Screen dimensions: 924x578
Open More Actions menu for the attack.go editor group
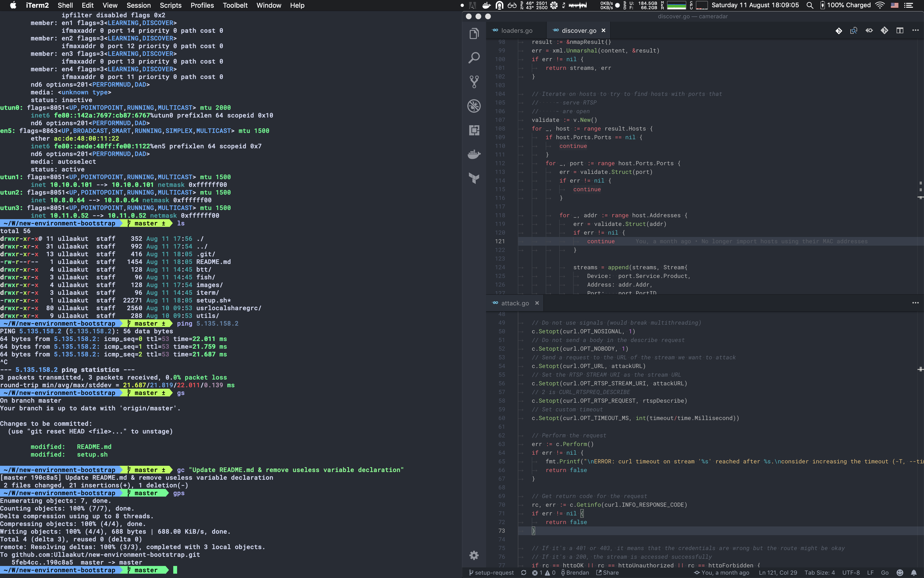[915, 303]
